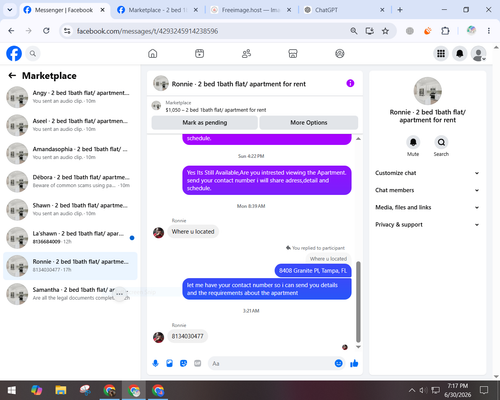
Task: Click the address bar URL
Action: pyautogui.click(x=147, y=31)
